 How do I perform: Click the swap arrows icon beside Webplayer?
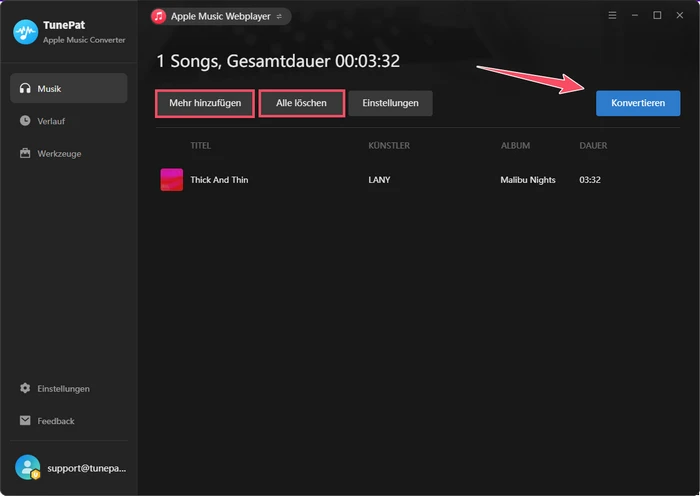[x=279, y=17]
